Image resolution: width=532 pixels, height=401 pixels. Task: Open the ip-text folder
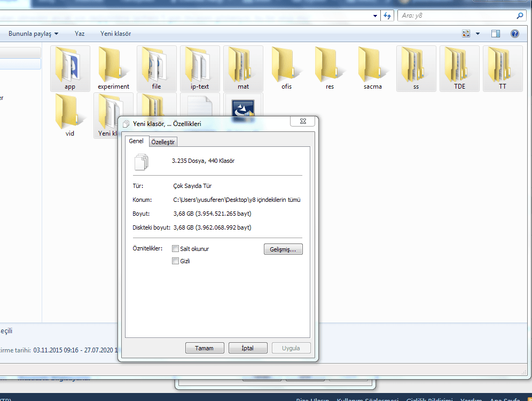(200, 68)
